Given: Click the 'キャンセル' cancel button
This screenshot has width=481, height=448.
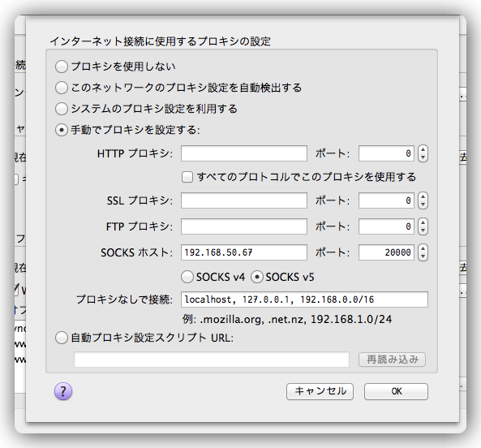Looking at the screenshot, I should point(320,391).
